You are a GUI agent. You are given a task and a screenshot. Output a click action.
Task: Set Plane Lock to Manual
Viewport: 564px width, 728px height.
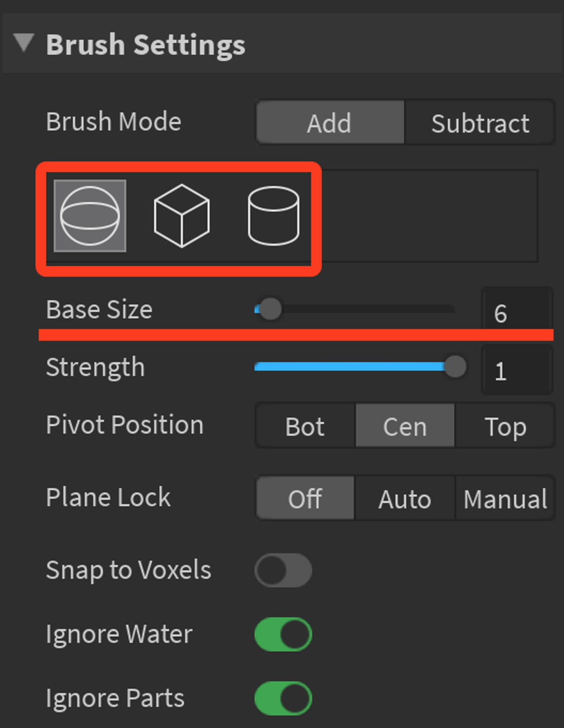505,498
